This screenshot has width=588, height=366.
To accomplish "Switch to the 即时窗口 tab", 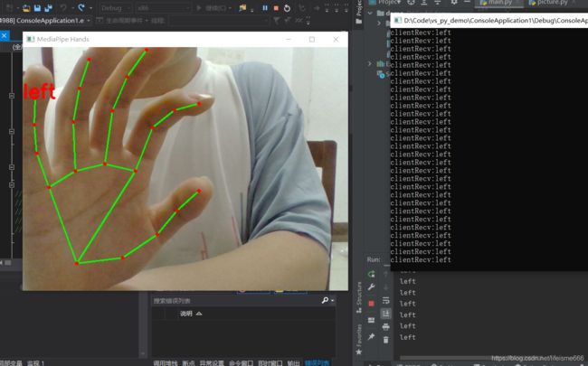I will [x=270, y=363].
